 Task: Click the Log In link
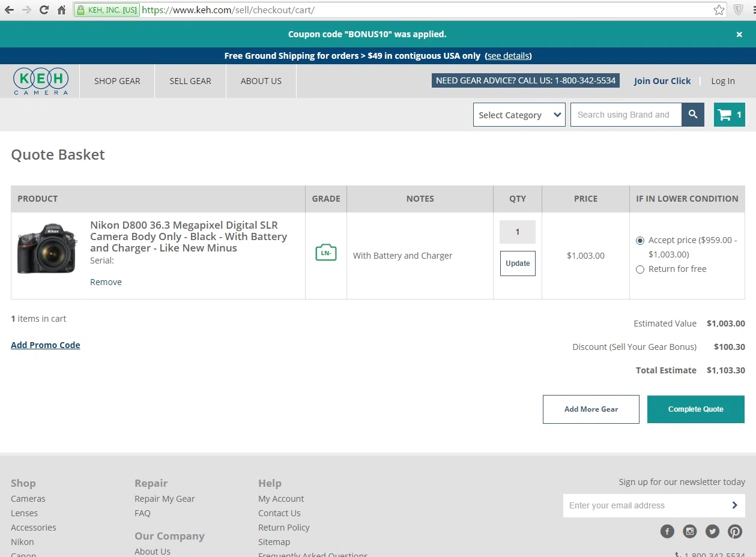click(x=723, y=81)
